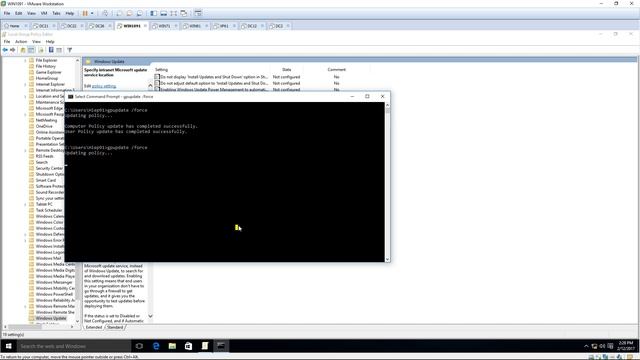Expand the Location and Sensors tree node
This screenshot has width=640, height=360.
pos(25,96)
